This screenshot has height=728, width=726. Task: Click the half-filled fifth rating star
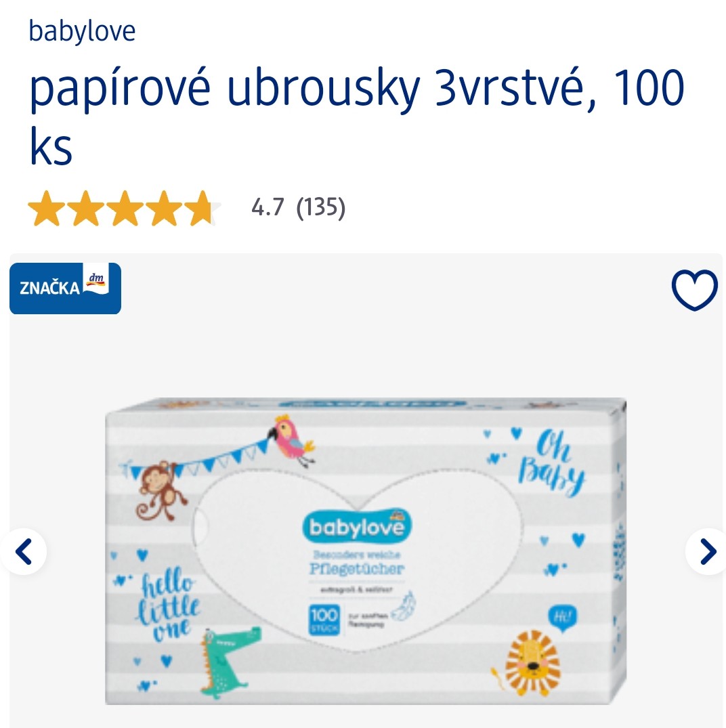click(x=202, y=208)
